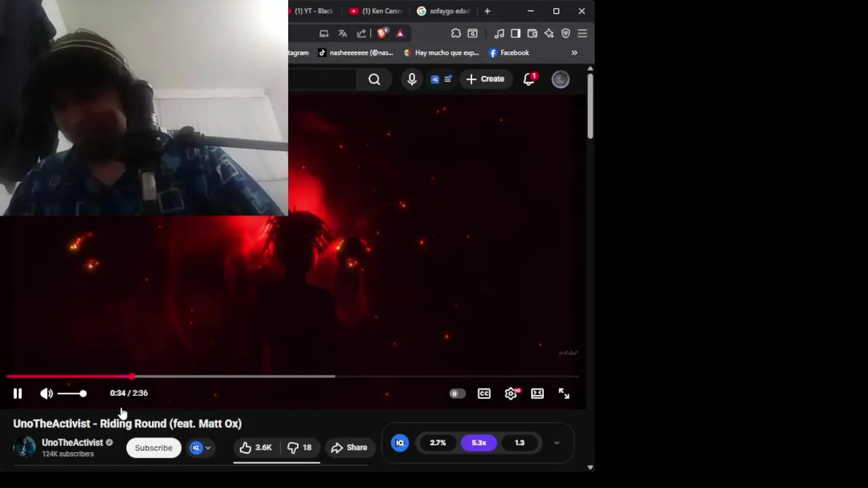Click the share page icon in address bar
The image size is (868, 488).
click(x=361, y=33)
